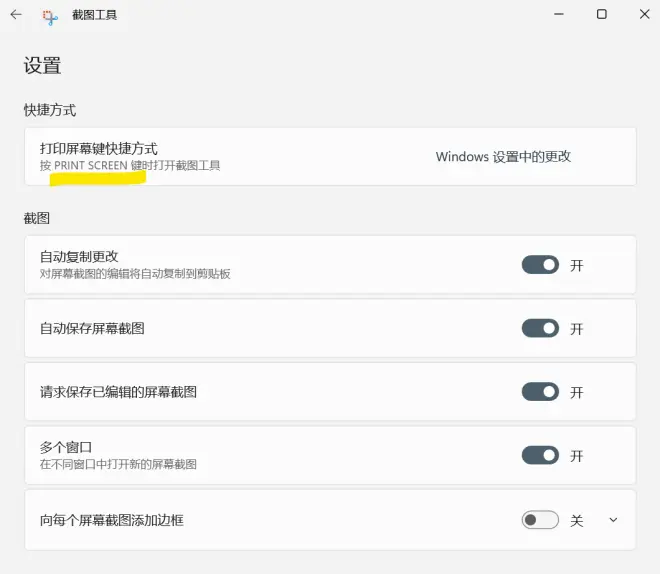Minimize the 截图工具 window
The image size is (660, 574).
pos(559,14)
